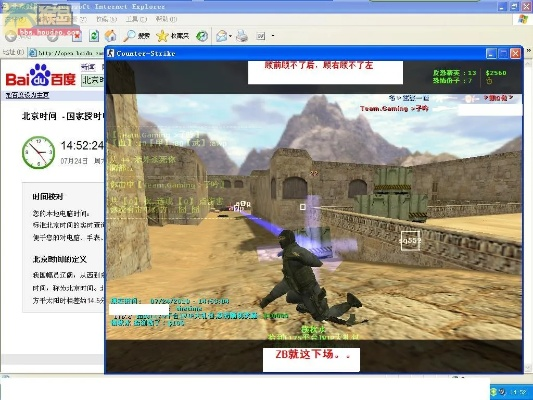
Task: Minimize the Internet Explorer window
Action: [x=502, y=6]
